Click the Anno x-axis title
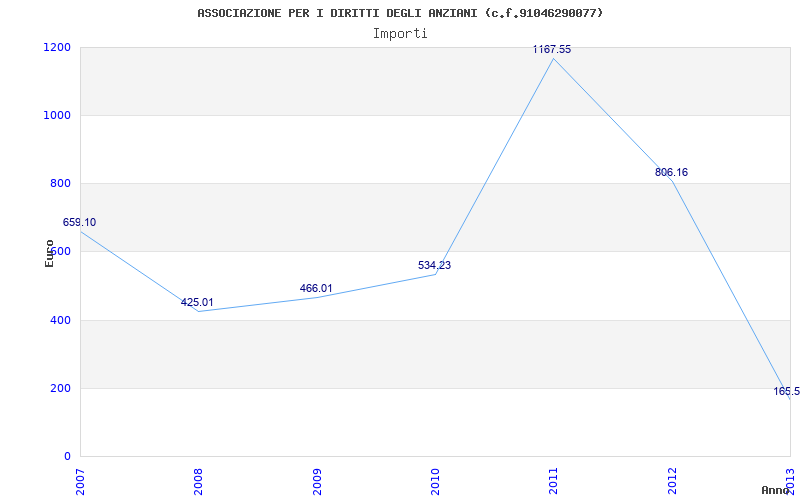Screen dimensions: 800x500 pyautogui.click(x=775, y=490)
